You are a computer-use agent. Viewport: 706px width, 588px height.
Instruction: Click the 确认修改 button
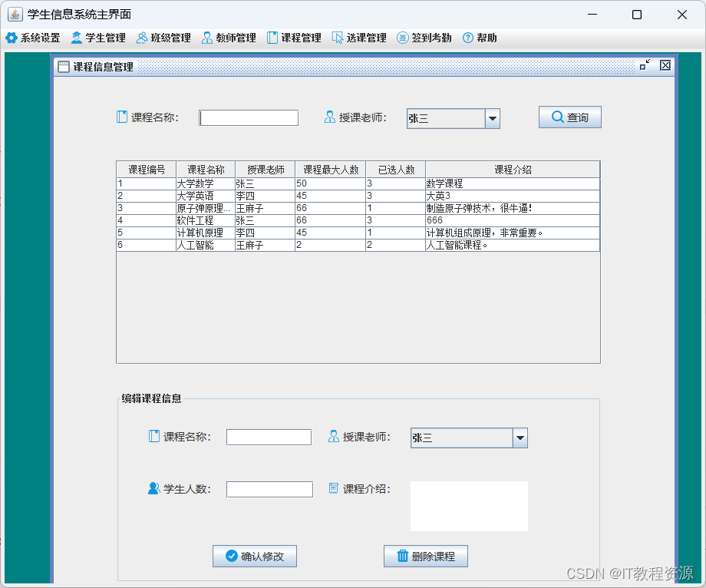[x=255, y=556]
